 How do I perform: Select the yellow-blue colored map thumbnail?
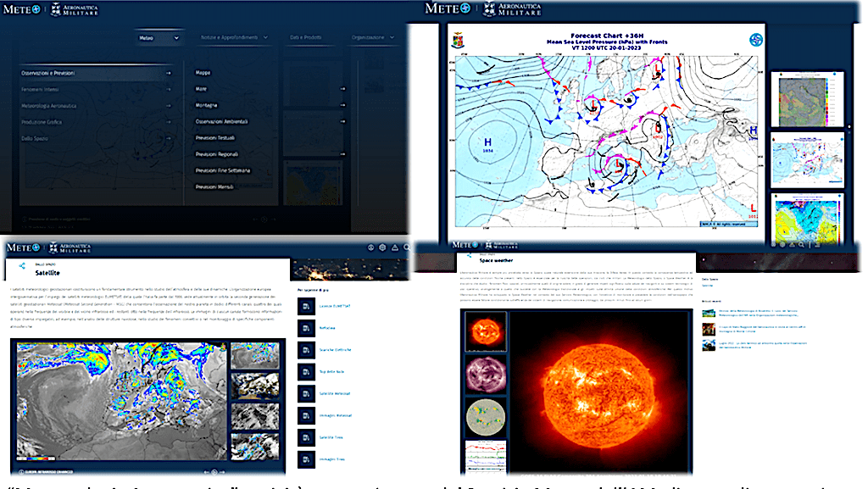coord(807,219)
